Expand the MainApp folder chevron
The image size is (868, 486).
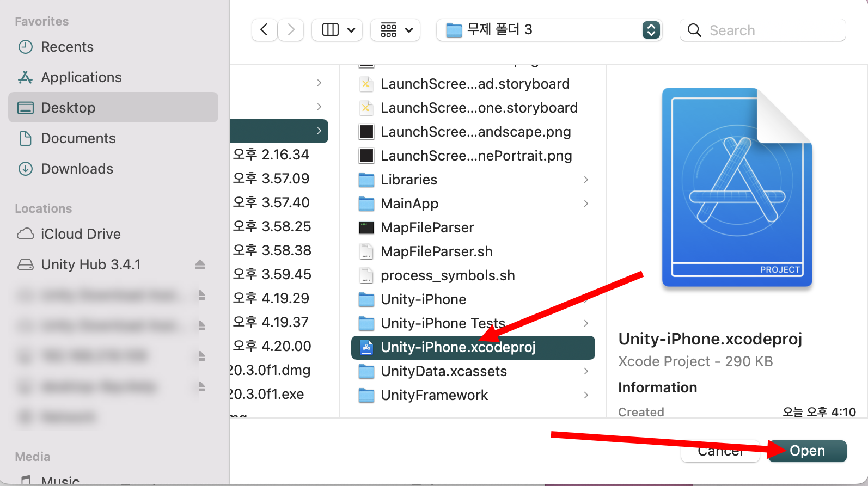pyautogui.click(x=586, y=204)
